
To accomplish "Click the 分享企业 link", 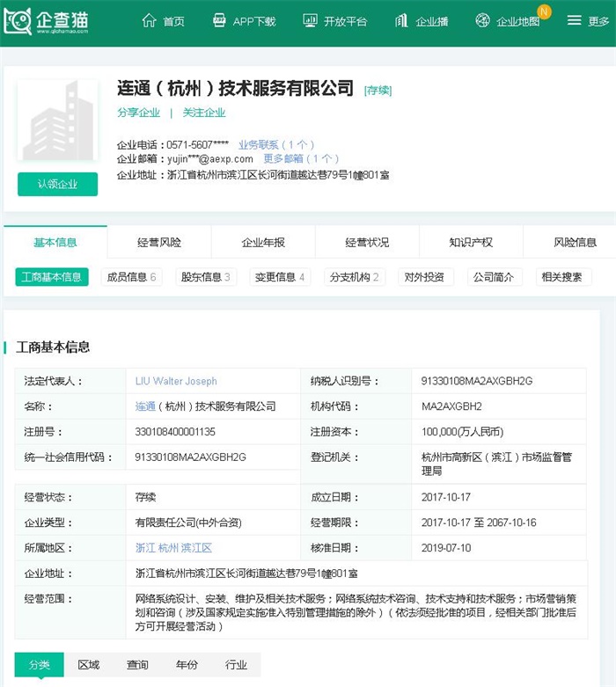I will pyautogui.click(x=138, y=113).
